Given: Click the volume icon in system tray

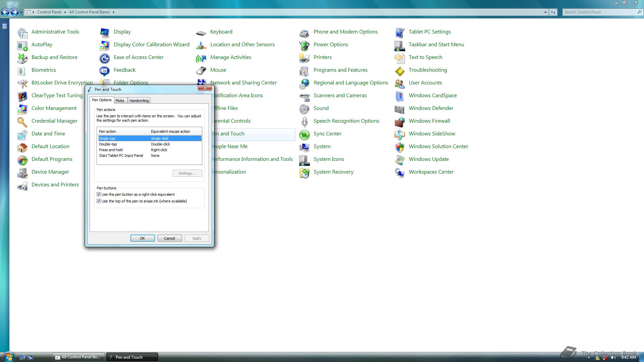Looking at the screenshot, I should [x=613, y=357].
